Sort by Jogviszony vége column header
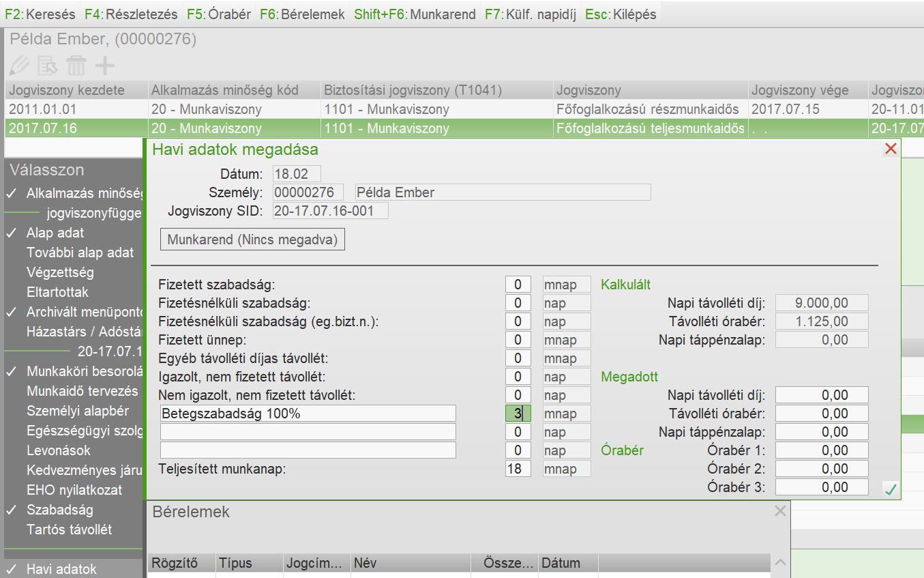924x578 pixels. pos(808,90)
